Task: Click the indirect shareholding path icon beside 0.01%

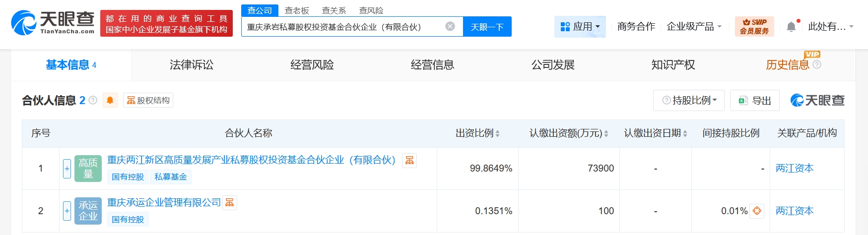Action: [757, 211]
